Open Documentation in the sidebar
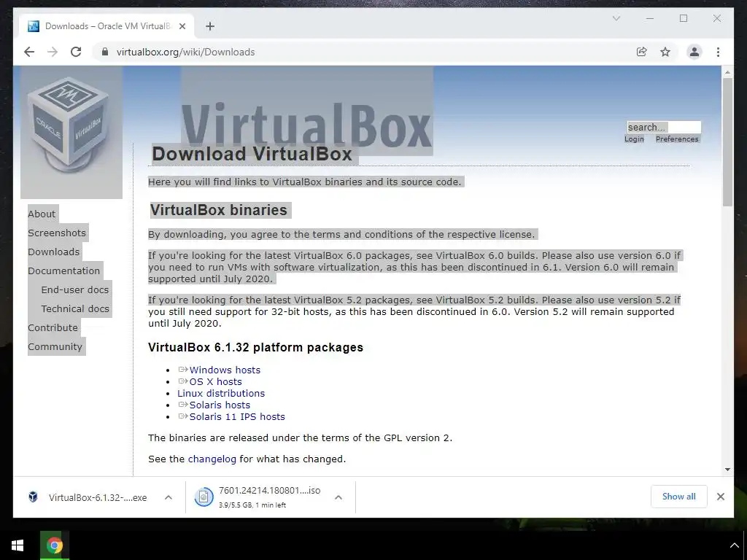This screenshot has width=747, height=560. click(64, 271)
